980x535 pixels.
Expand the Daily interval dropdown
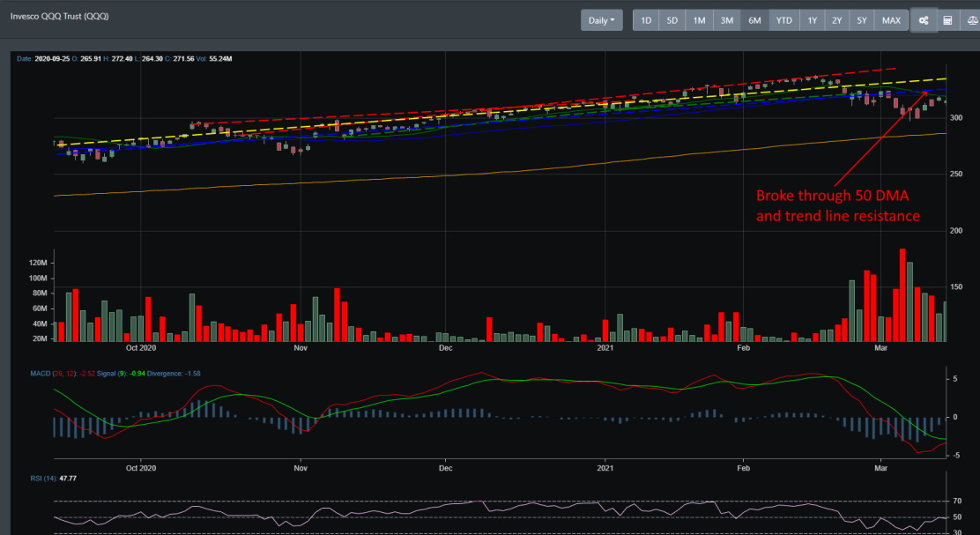tap(602, 20)
